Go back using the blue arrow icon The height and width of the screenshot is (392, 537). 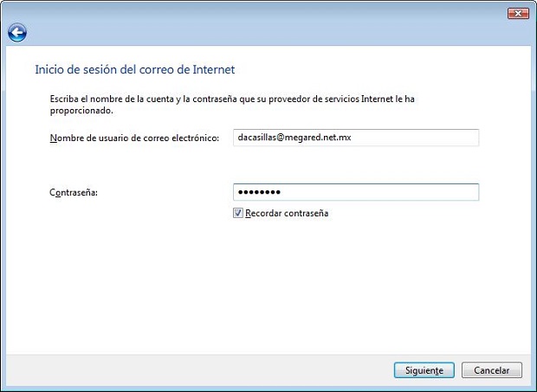(17, 33)
